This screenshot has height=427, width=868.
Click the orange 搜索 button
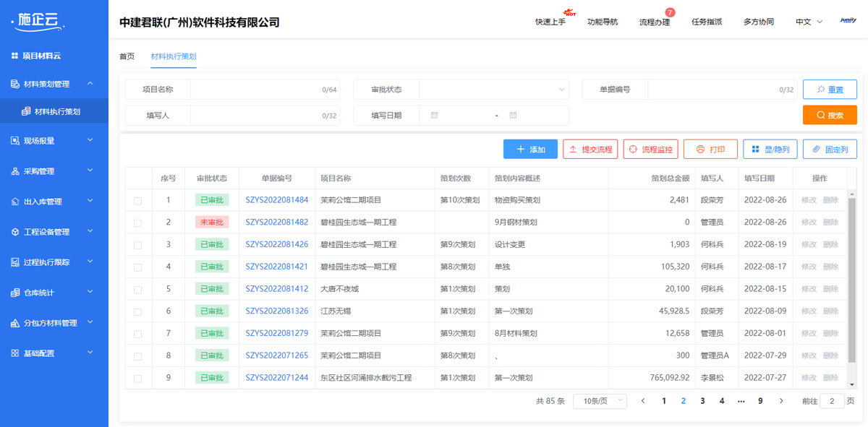point(830,115)
